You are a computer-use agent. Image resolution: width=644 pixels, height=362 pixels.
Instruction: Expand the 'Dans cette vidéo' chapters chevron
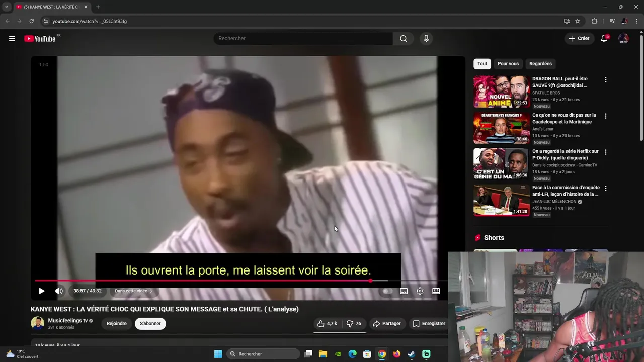(x=151, y=291)
